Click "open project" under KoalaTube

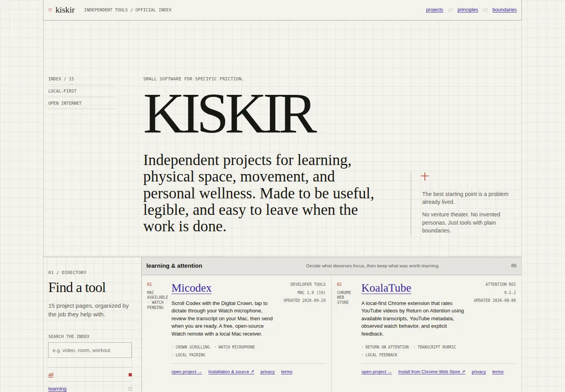coord(376,372)
